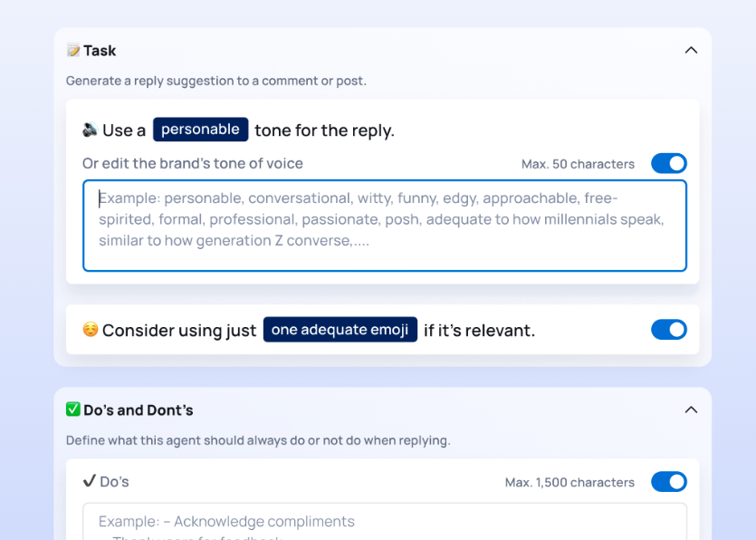Click the Task section heading
Screen dimensions: 756x540
[100, 51]
